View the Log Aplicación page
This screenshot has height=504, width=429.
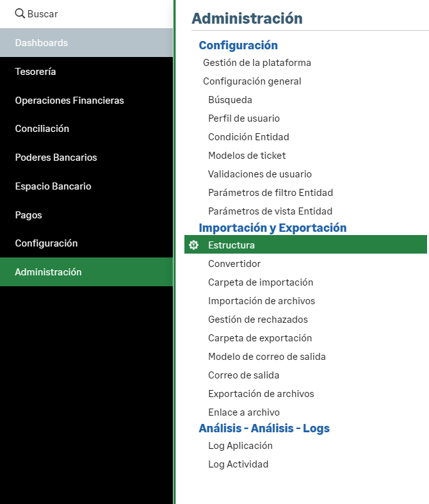point(240,446)
